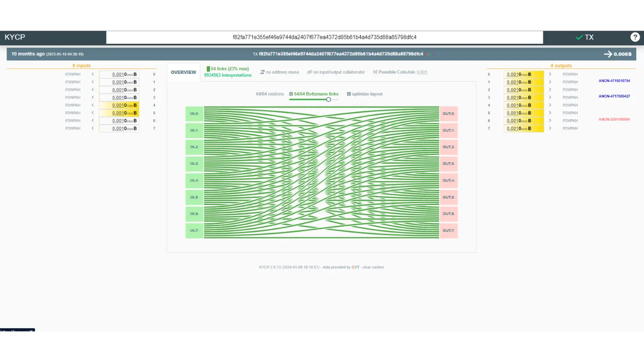Screen dimensions: 644x362
Task: Click the no address reuse icon
Action: [x=262, y=72]
